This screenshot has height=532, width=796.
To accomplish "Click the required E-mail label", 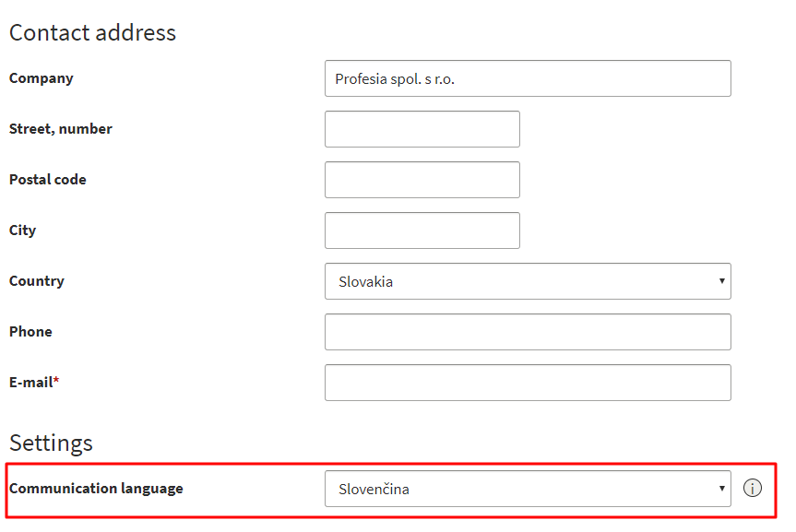I will coord(34,383).
